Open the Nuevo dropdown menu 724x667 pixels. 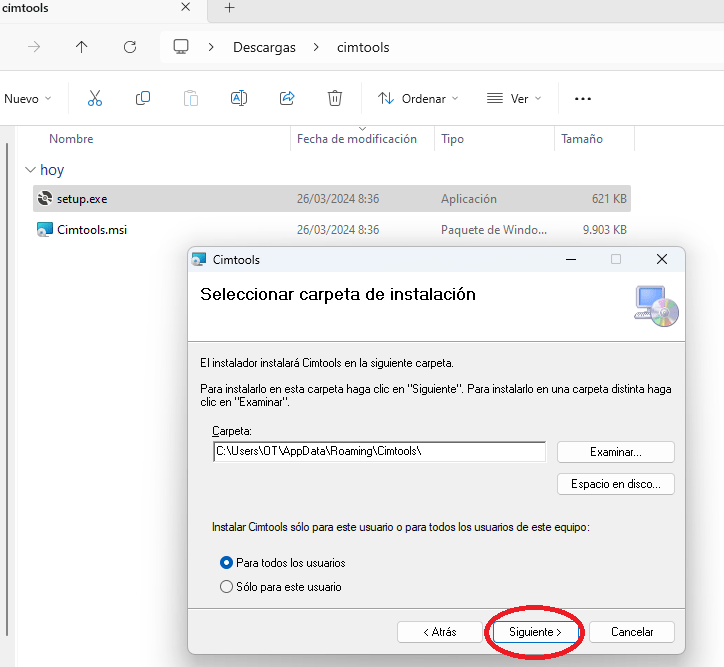[27, 99]
